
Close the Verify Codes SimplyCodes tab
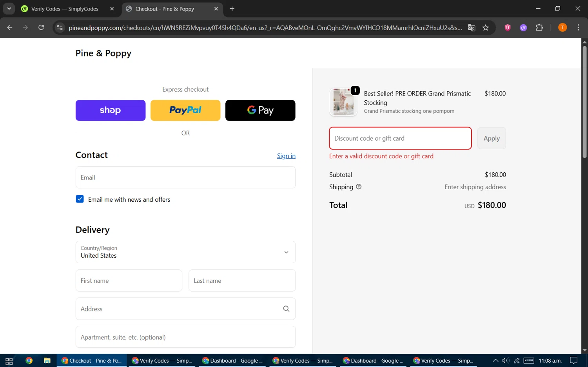pos(112,9)
